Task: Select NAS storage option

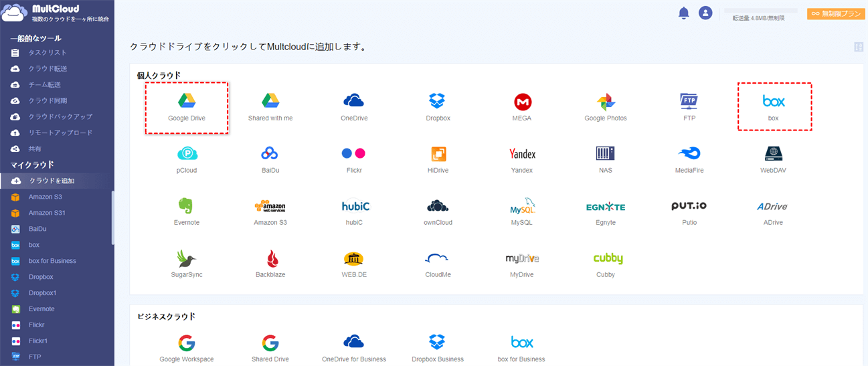Action: pyautogui.click(x=606, y=160)
